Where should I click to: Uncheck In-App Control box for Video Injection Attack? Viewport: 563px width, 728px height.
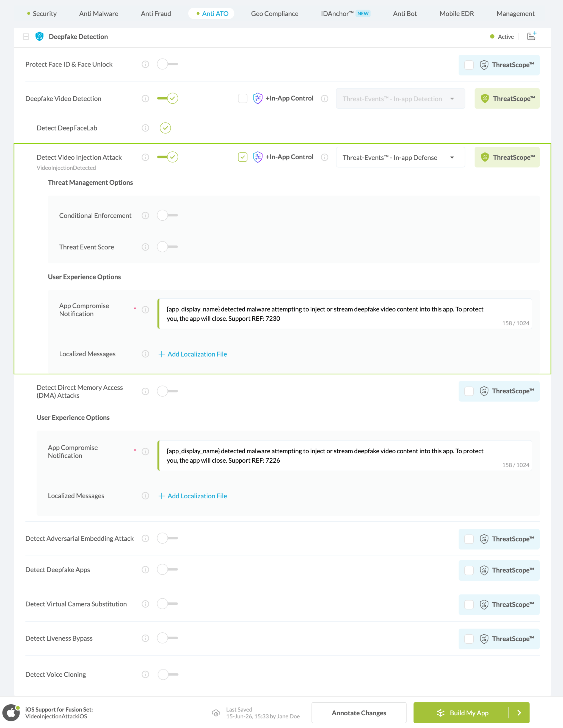tap(242, 157)
